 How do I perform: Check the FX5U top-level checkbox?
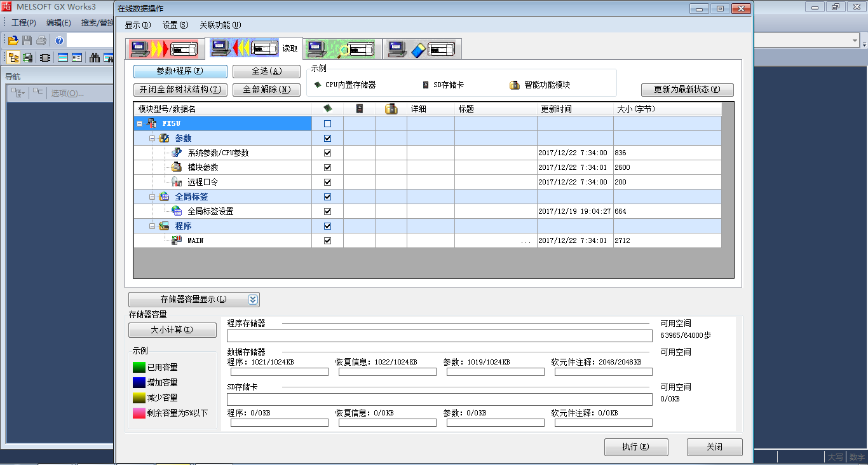327,123
